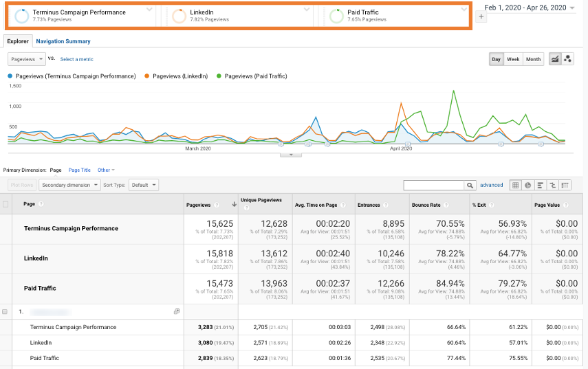The image size is (588, 369).
Task: Set chart granularity to Day
Action: tap(496, 59)
